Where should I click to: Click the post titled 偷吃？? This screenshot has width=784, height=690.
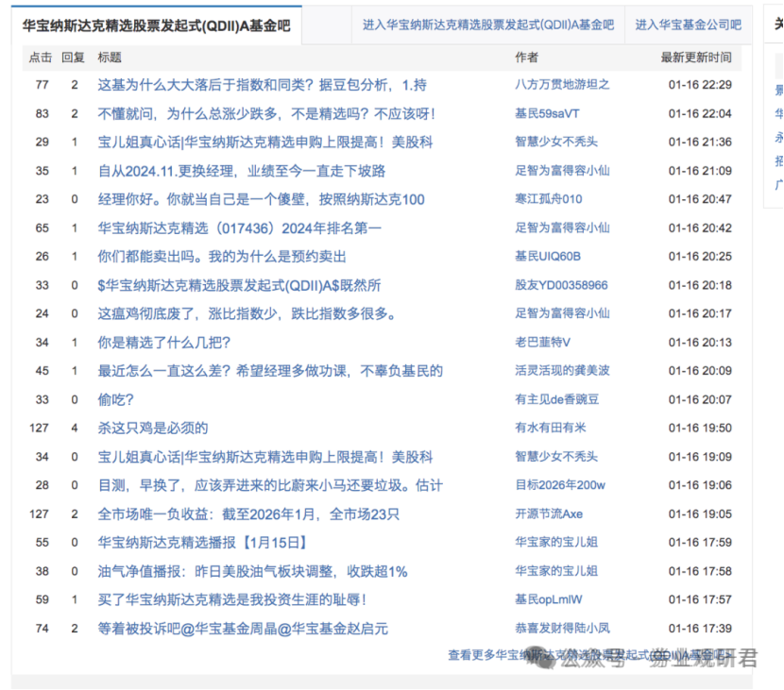tap(116, 399)
